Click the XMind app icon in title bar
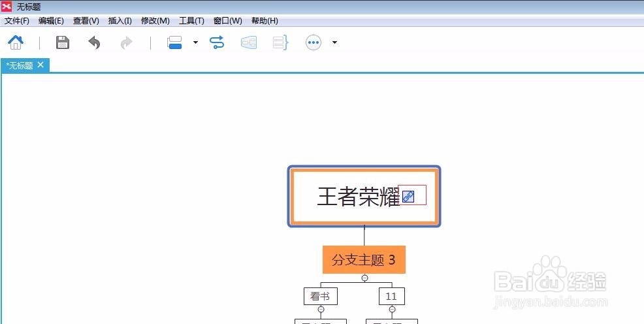Screen dimensions: 644x324 pos(6,7)
